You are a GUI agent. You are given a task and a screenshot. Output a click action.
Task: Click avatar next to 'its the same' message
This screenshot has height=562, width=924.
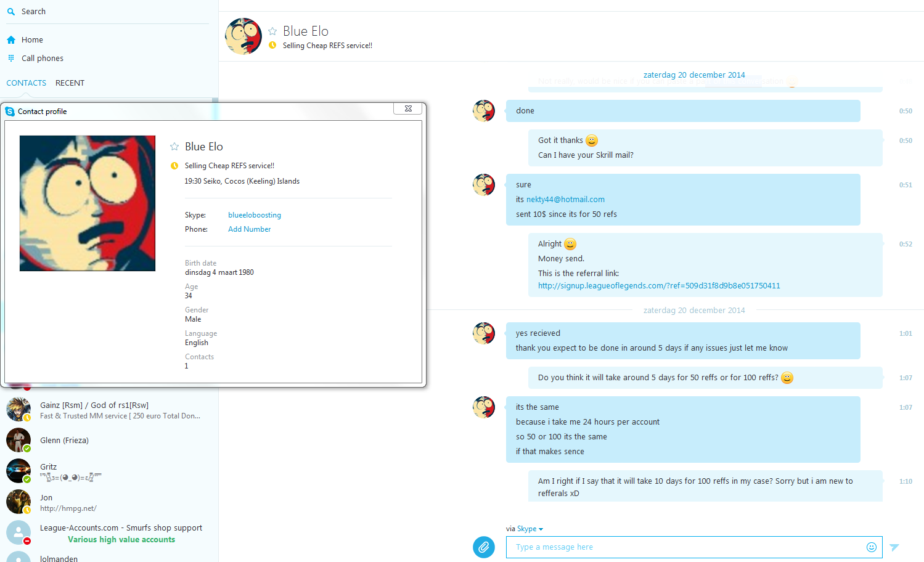(484, 407)
